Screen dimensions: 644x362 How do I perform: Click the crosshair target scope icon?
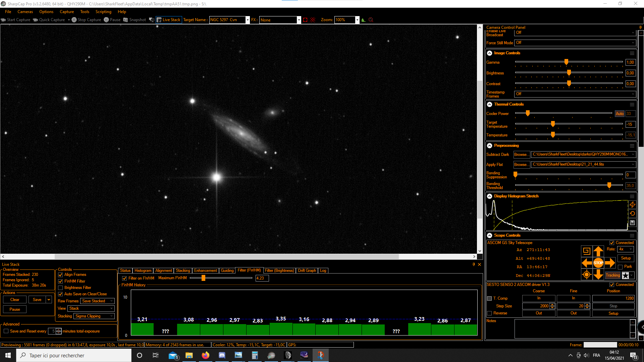586,275
